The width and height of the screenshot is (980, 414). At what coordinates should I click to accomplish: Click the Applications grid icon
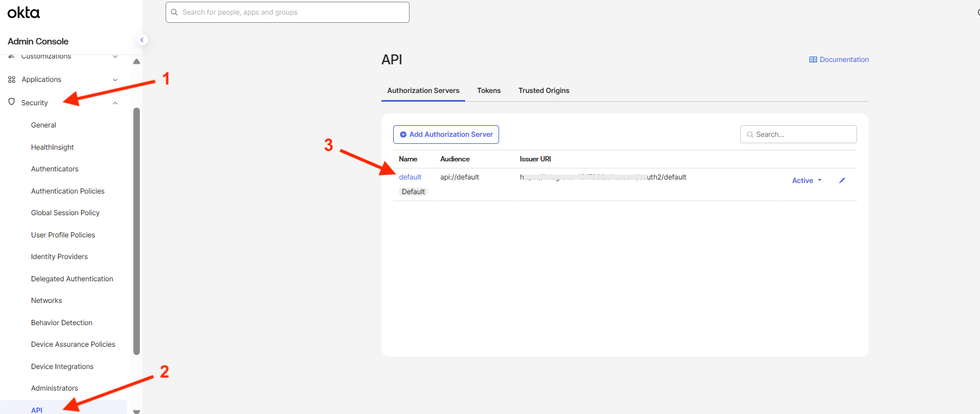pyautogui.click(x=11, y=80)
